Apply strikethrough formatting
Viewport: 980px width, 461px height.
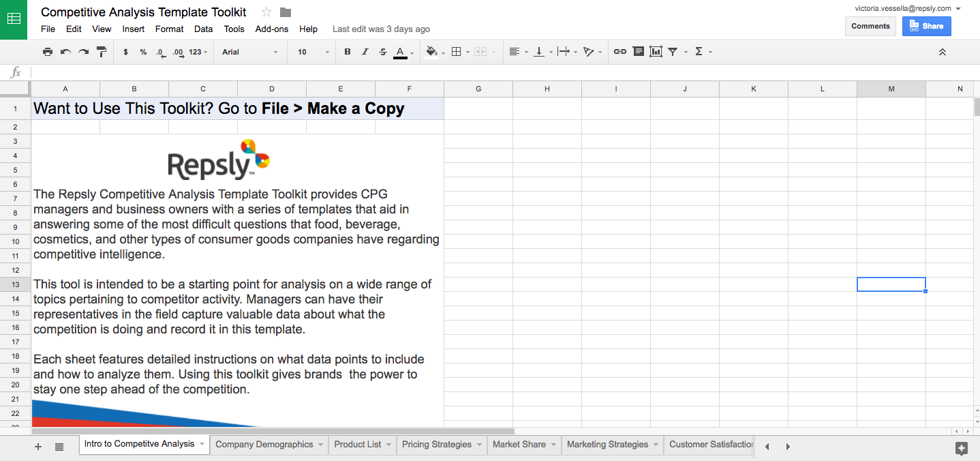click(x=383, y=52)
